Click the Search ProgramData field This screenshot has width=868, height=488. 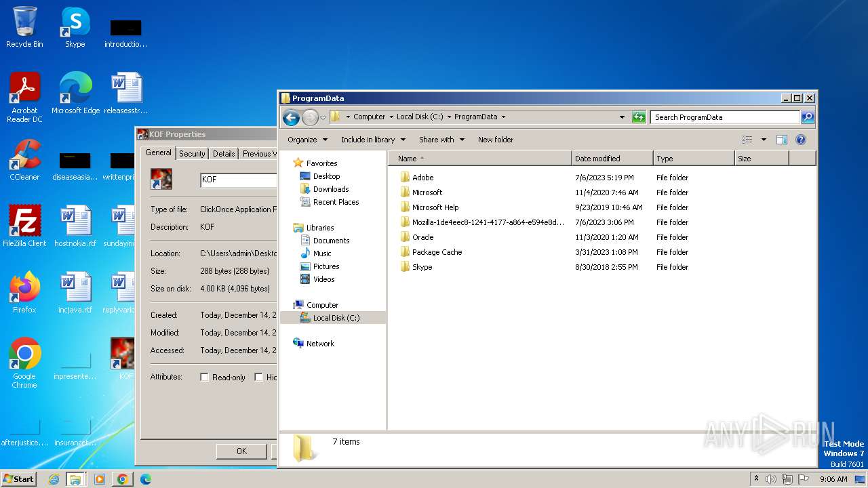725,117
